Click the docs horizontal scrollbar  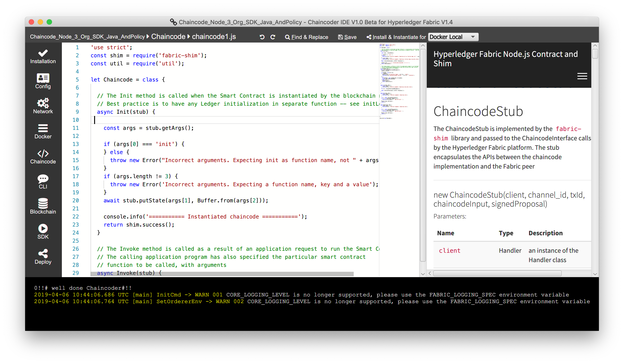pos(497,273)
